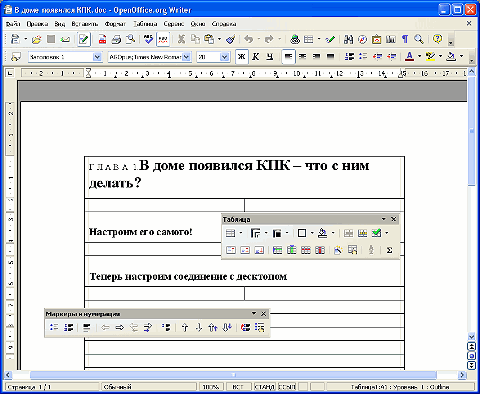Export directly as PDF icon
The height and width of the screenshot is (394, 480).
102,39
